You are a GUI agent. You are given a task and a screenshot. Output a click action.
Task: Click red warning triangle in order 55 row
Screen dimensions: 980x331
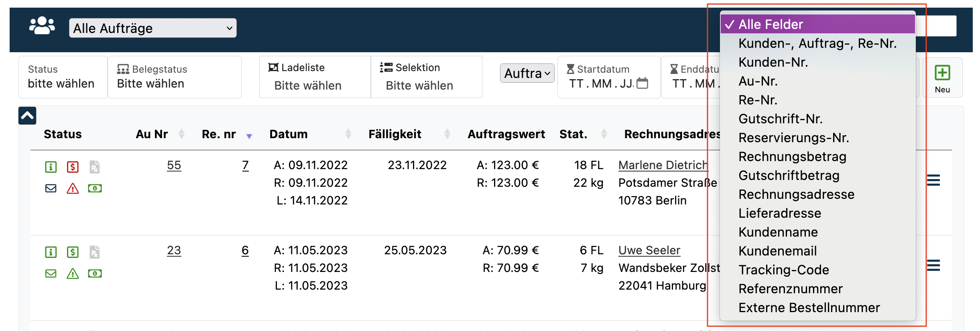click(x=73, y=188)
